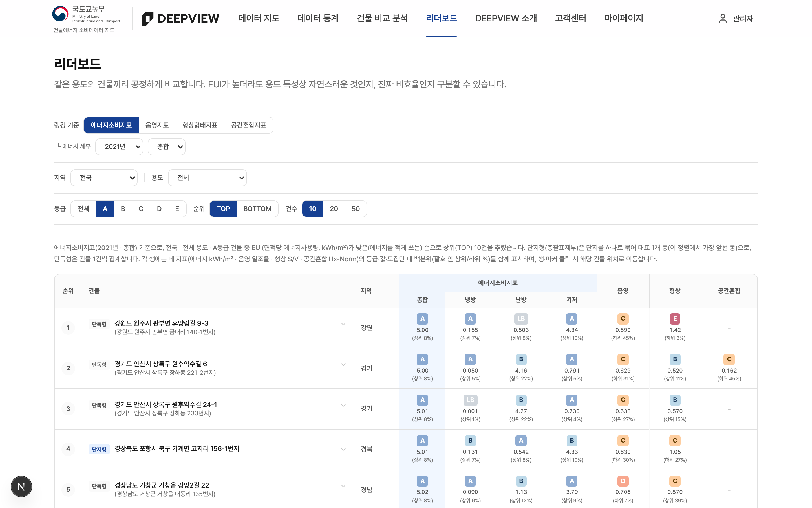
Task: Click rank 1 냉방 A grade badge
Action: click(470, 319)
